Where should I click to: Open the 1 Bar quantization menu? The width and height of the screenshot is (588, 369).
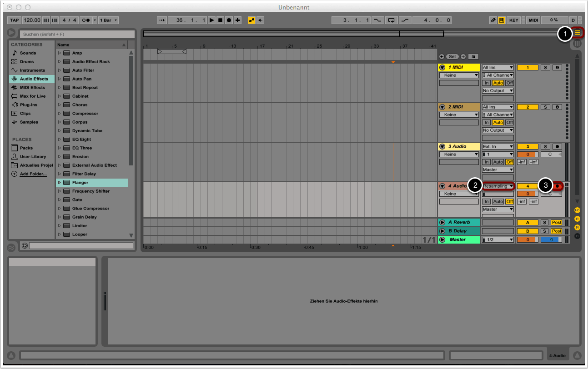(x=109, y=20)
